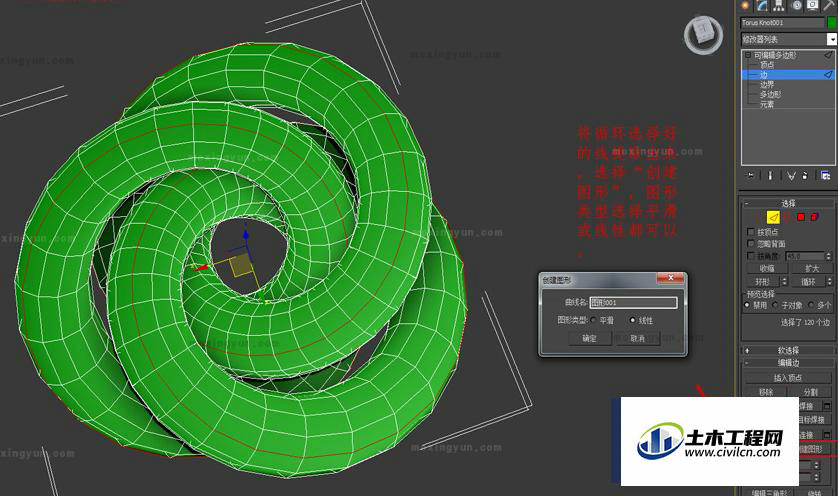Image resolution: width=838 pixels, height=496 pixels.
Task: Click Make Unique icon below stack
Action: 792,175
